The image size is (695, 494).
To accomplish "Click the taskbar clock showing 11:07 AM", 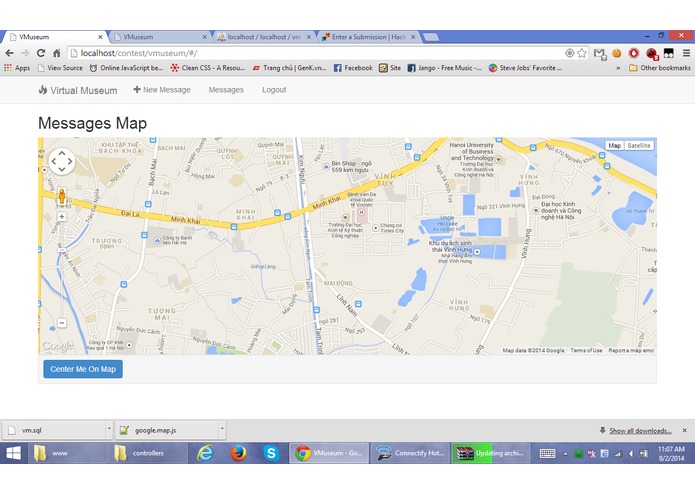I will tap(671, 454).
